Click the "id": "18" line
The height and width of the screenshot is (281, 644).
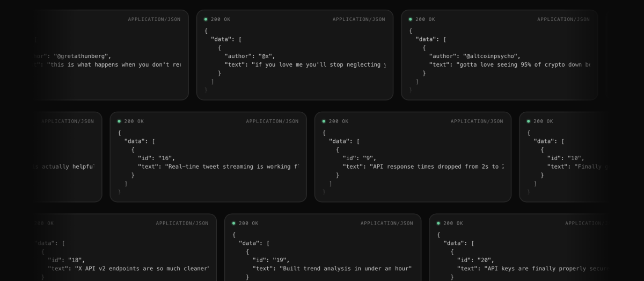[x=66, y=260]
